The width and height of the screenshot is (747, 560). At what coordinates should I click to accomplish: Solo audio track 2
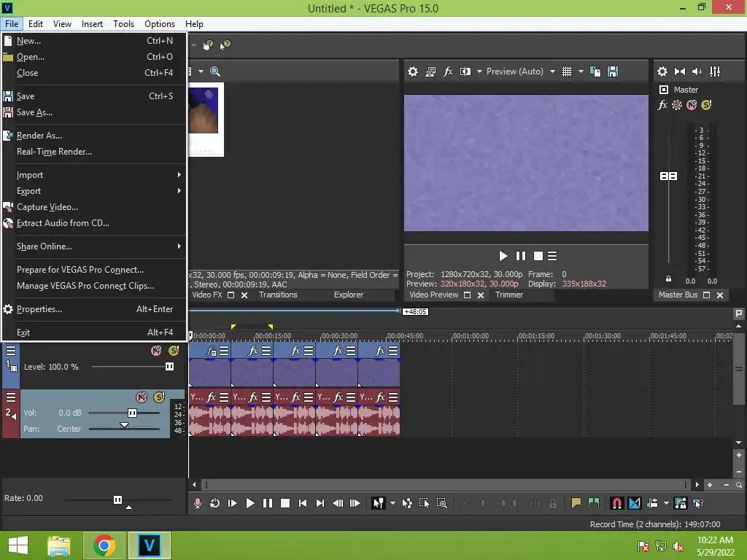159,397
